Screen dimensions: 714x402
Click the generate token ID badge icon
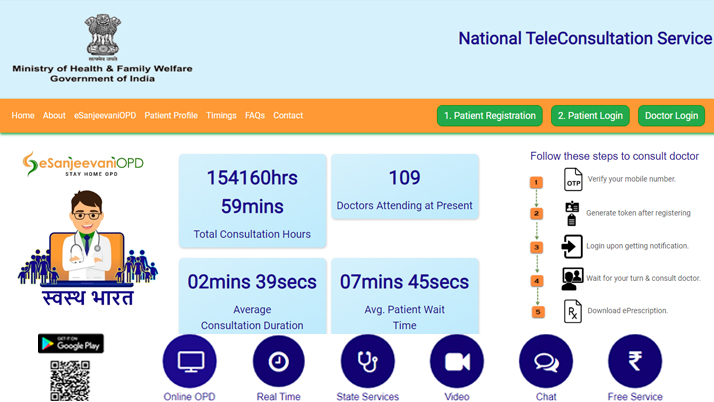coord(572,213)
